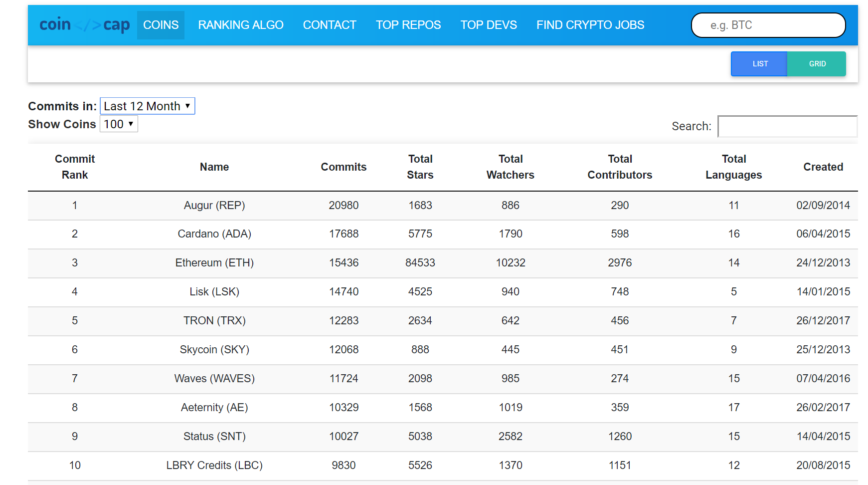Sort by Total Contributors column

click(x=620, y=167)
